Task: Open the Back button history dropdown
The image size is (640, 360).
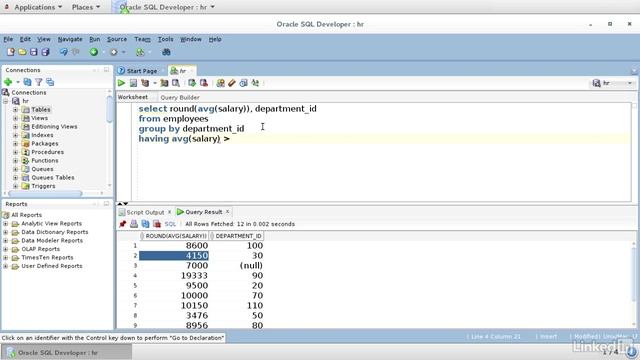Action: click(x=103, y=52)
